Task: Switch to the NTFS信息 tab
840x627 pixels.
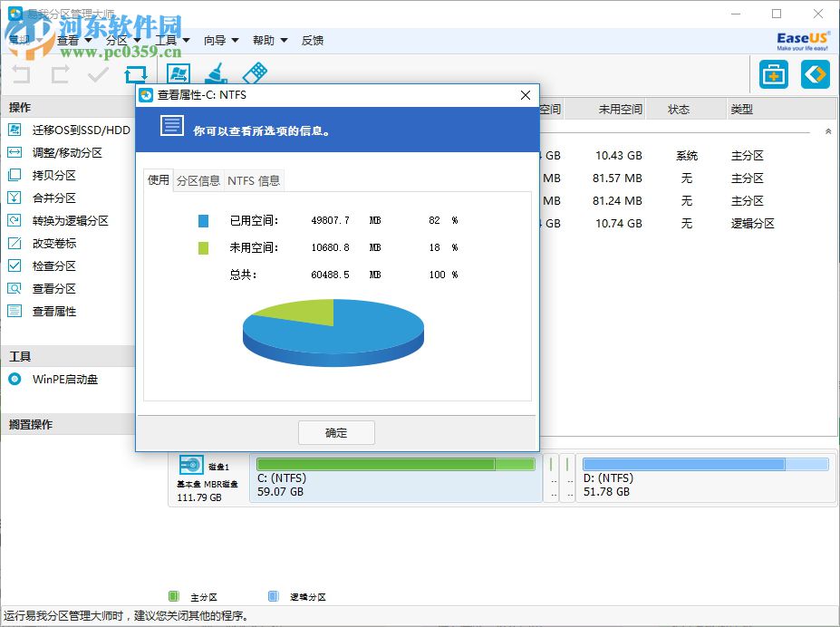Action: (254, 180)
